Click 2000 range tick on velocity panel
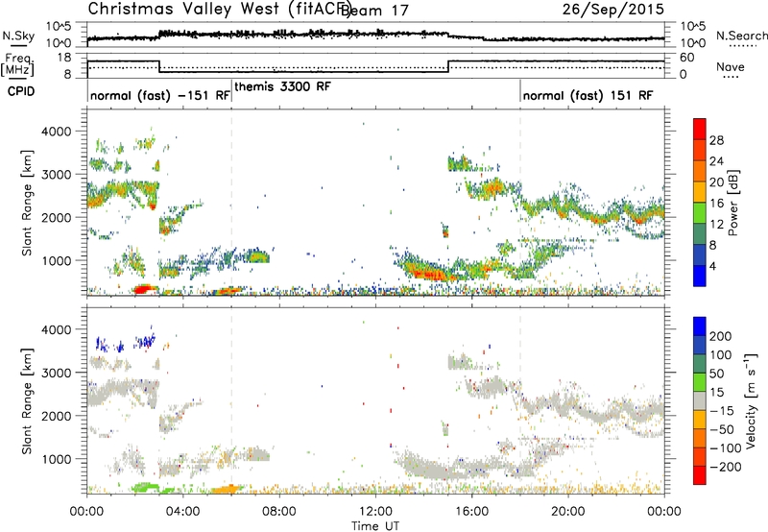The width and height of the screenshot is (768, 532). click(x=56, y=416)
